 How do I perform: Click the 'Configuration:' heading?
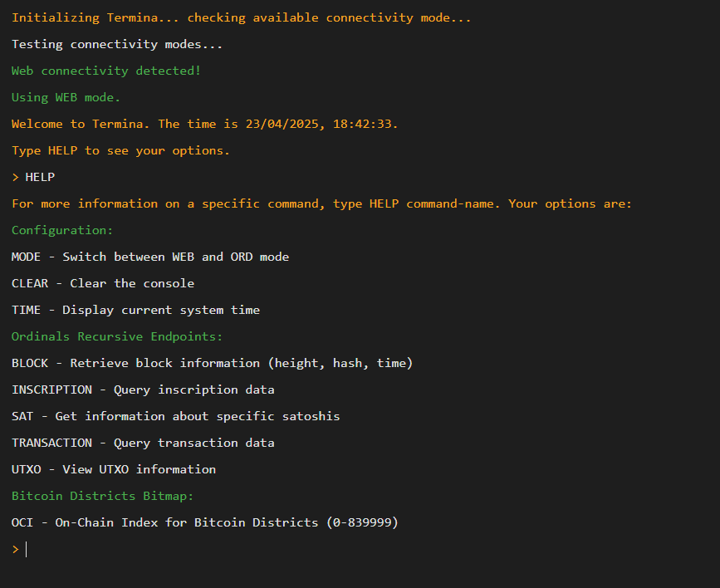point(62,230)
